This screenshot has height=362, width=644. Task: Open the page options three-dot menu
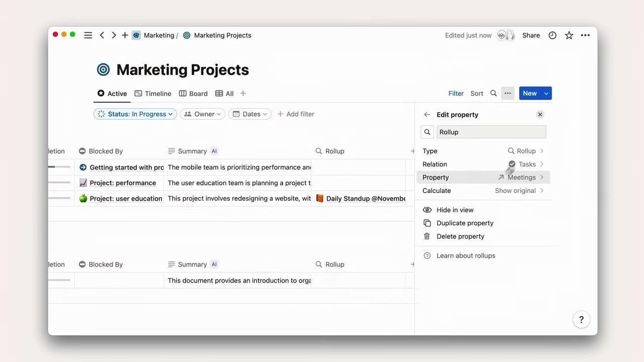point(585,35)
